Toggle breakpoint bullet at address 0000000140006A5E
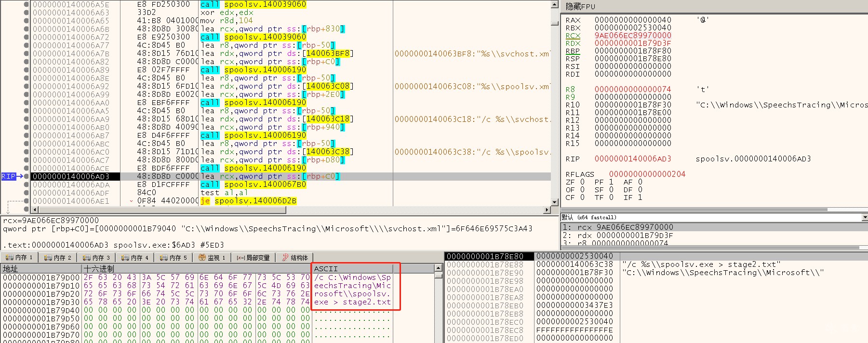Viewport: 868px width, 343px height. pyautogui.click(x=26, y=4)
